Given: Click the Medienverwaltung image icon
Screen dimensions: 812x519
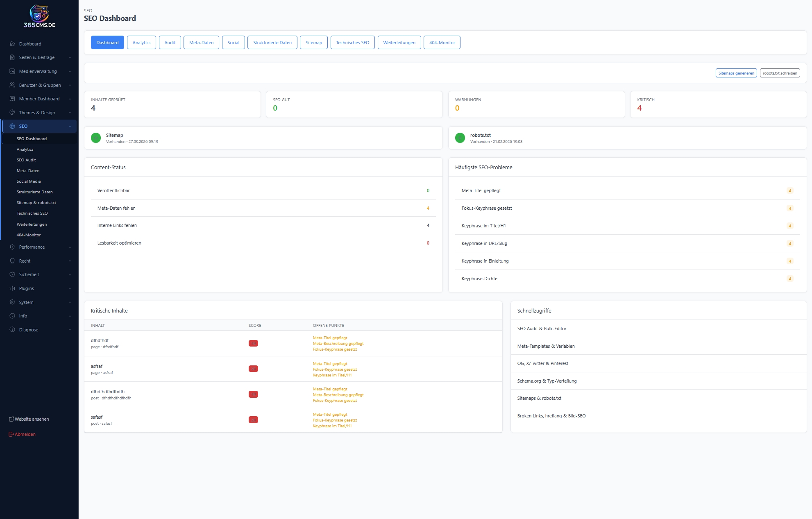Looking at the screenshot, I should click(12, 71).
